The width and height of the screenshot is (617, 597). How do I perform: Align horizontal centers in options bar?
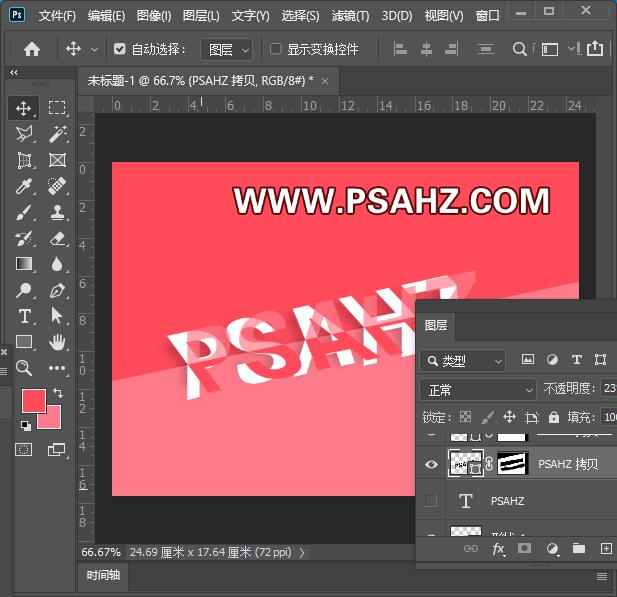(426, 49)
